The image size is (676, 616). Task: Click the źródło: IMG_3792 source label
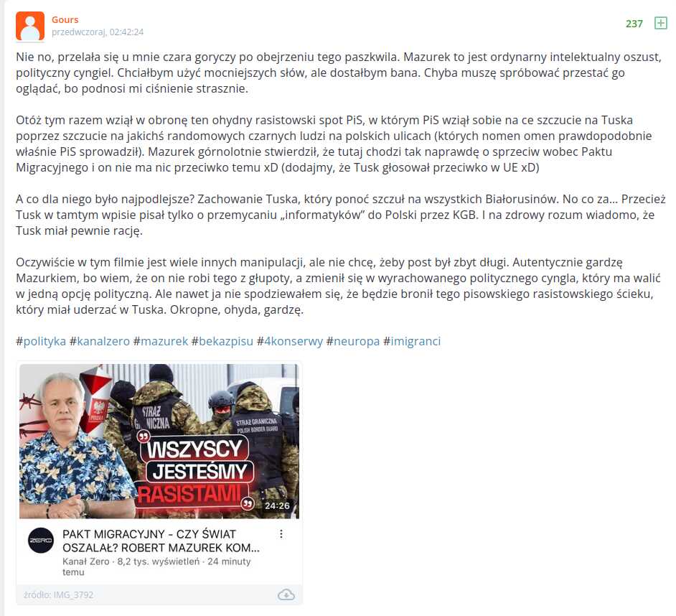click(x=59, y=595)
